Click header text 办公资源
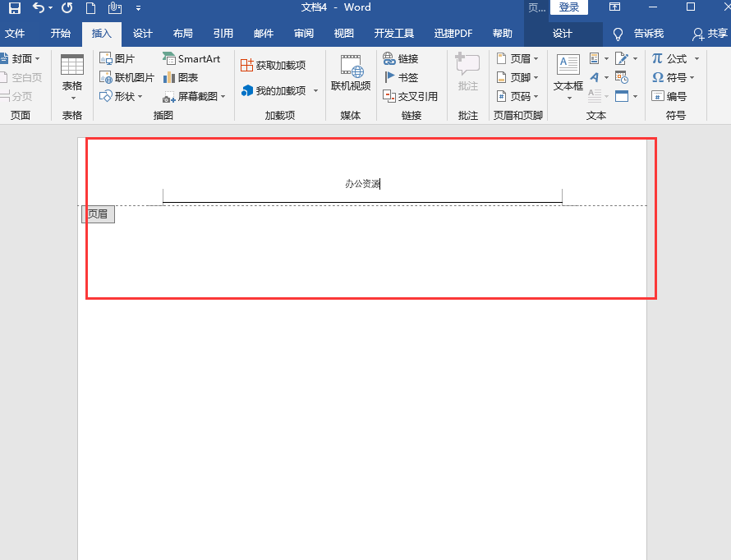Viewport: 731px width, 560px height. [x=362, y=184]
